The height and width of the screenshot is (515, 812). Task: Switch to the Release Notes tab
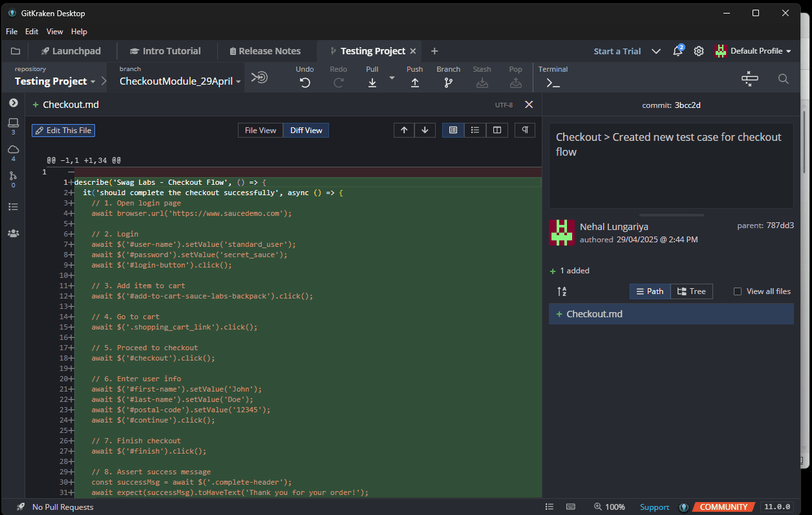click(x=264, y=51)
